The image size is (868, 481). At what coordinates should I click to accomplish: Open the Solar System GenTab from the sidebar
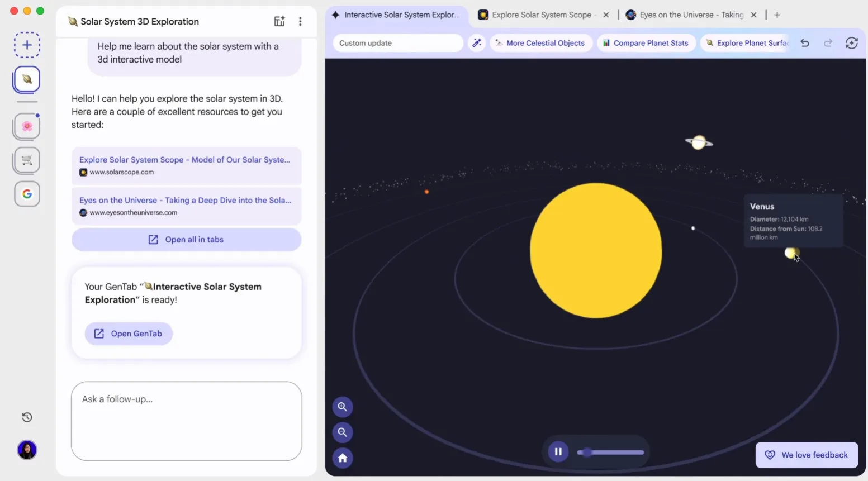pyautogui.click(x=26, y=79)
